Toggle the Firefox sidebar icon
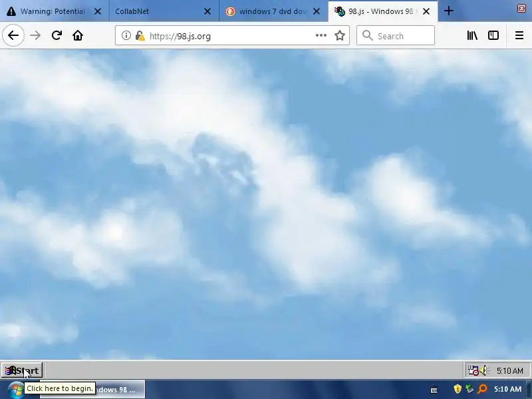Screen dimensions: 532x399 pyautogui.click(x=493, y=35)
